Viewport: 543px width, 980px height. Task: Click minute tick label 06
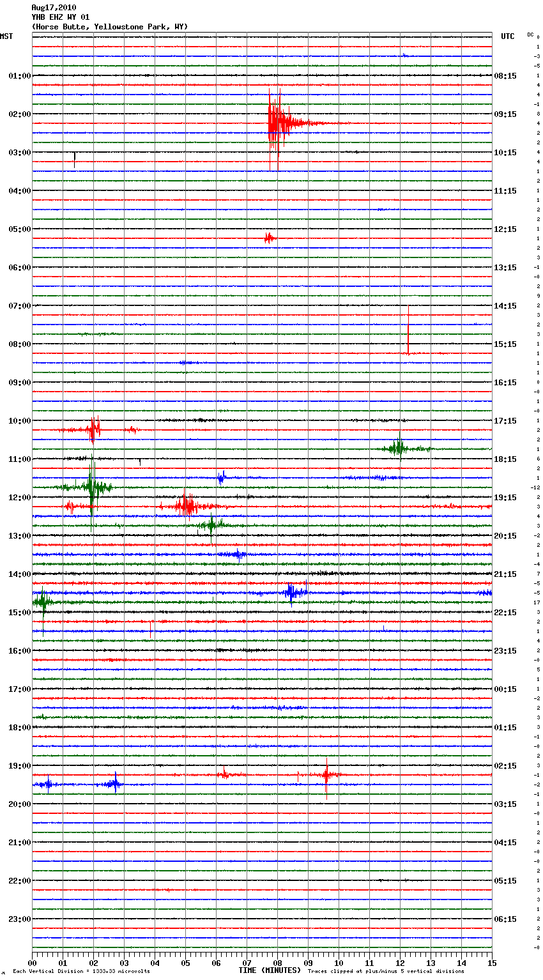pyautogui.click(x=216, y=963)
